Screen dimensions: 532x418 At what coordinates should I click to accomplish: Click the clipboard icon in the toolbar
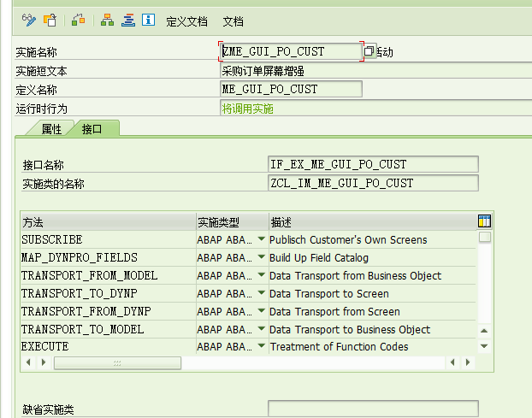[51, 20]
